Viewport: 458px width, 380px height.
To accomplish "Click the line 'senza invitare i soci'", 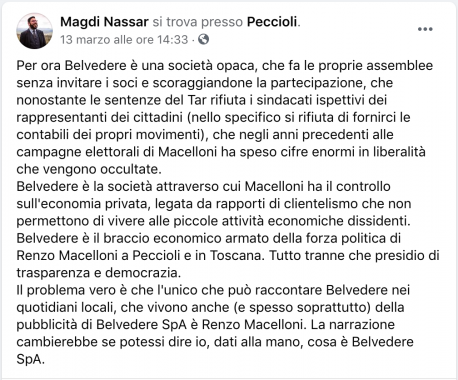I will tap(205, 83).
